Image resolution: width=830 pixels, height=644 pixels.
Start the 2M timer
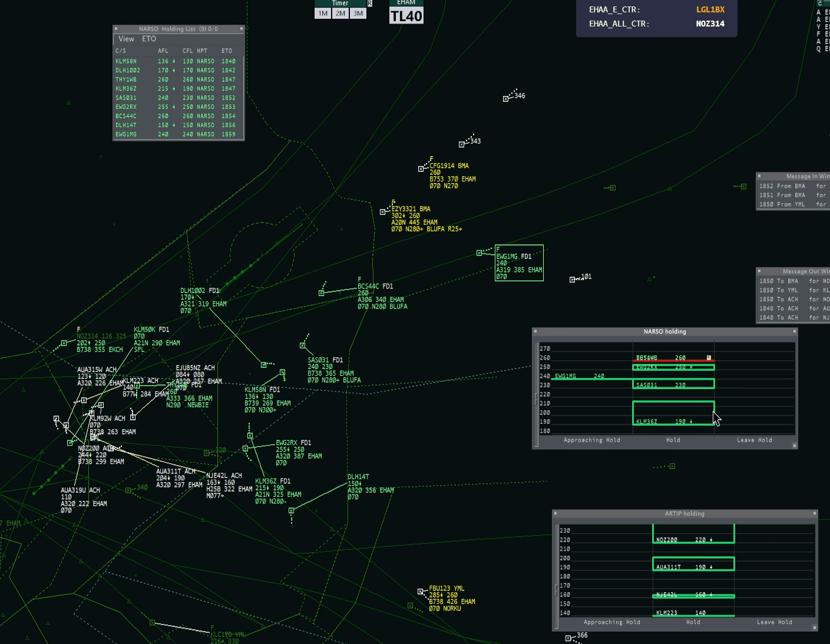(340, 14)
